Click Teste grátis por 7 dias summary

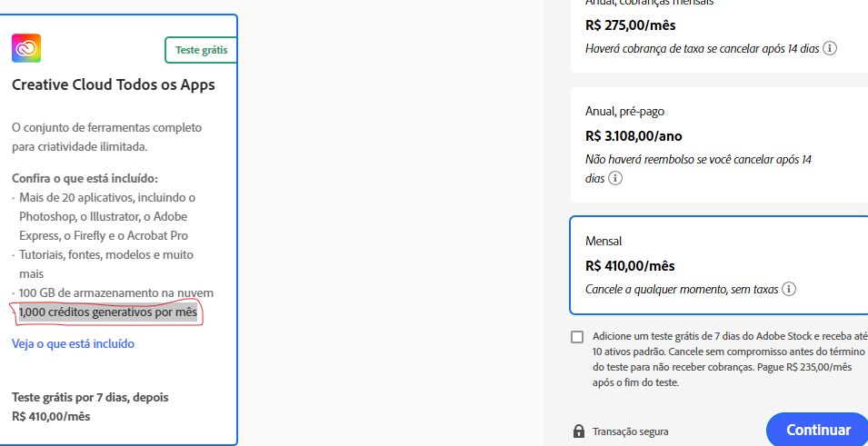[x=90, y=407]
